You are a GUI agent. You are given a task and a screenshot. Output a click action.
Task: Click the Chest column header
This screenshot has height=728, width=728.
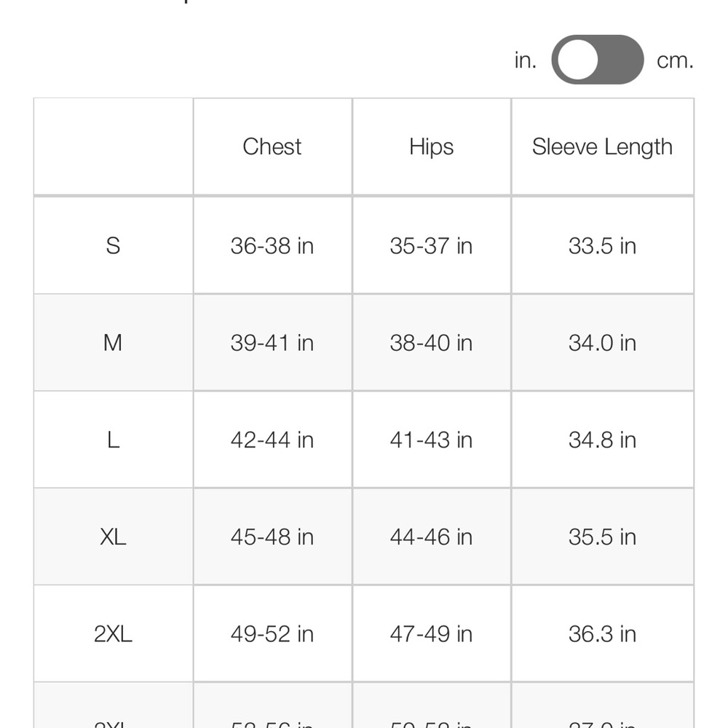(272, 147)
